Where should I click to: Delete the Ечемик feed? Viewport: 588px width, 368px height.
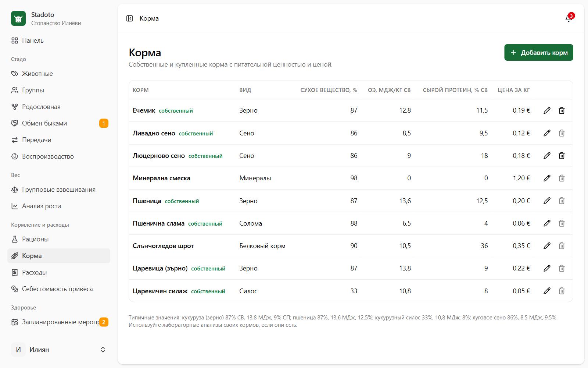coord(562,110)
